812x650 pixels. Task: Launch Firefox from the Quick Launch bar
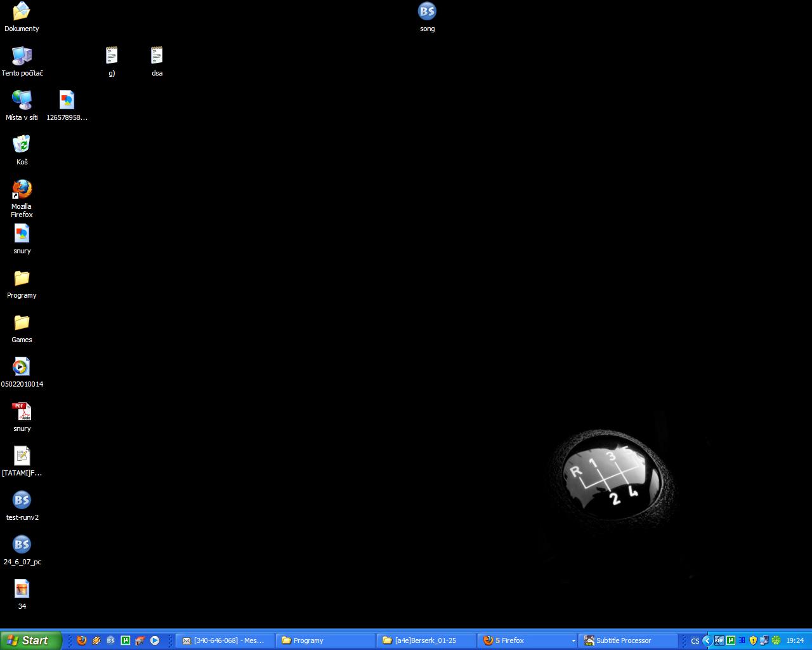pyautogui.click(x=82, y=640)
